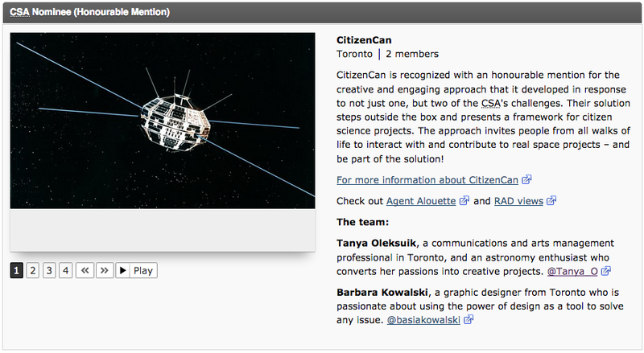The height and width of the screenshot is (353, 644).
Task: Switch to slide 4 of the carousel
Action: click(65, 271)
